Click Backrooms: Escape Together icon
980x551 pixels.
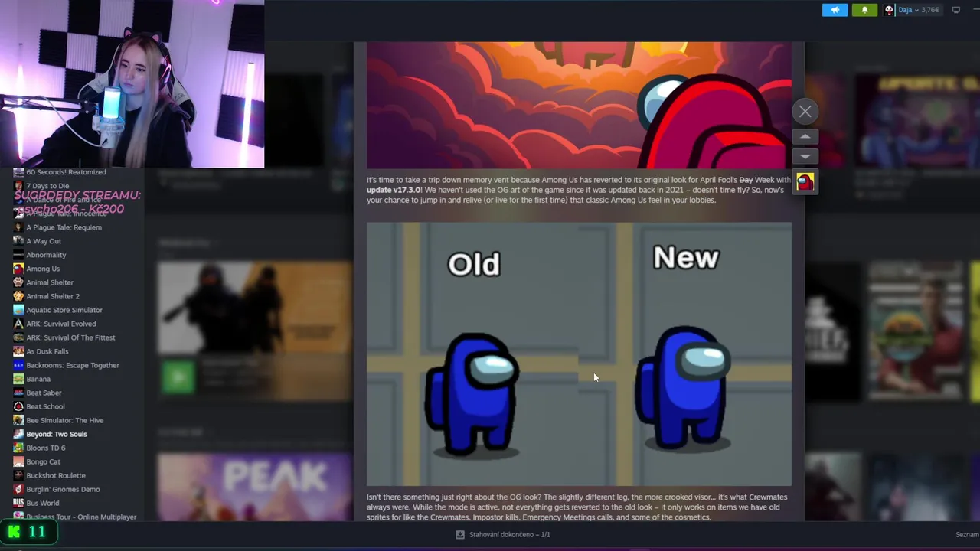[18, 365]
